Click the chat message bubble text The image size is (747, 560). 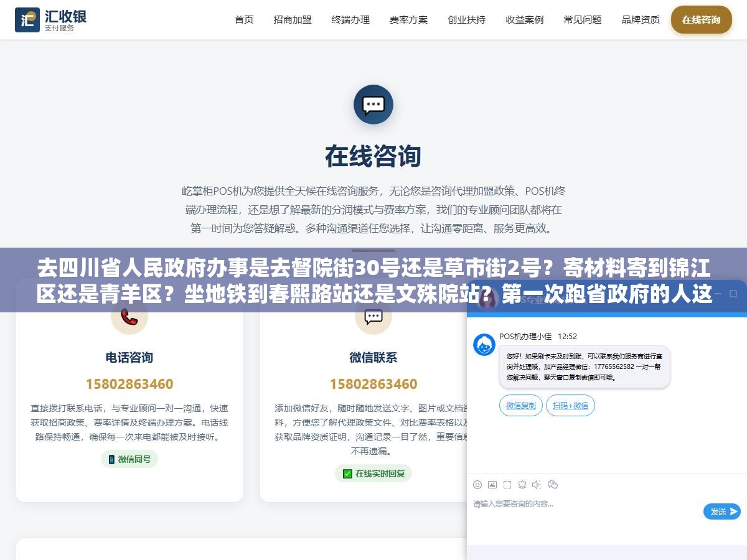(x=585, y=367)
